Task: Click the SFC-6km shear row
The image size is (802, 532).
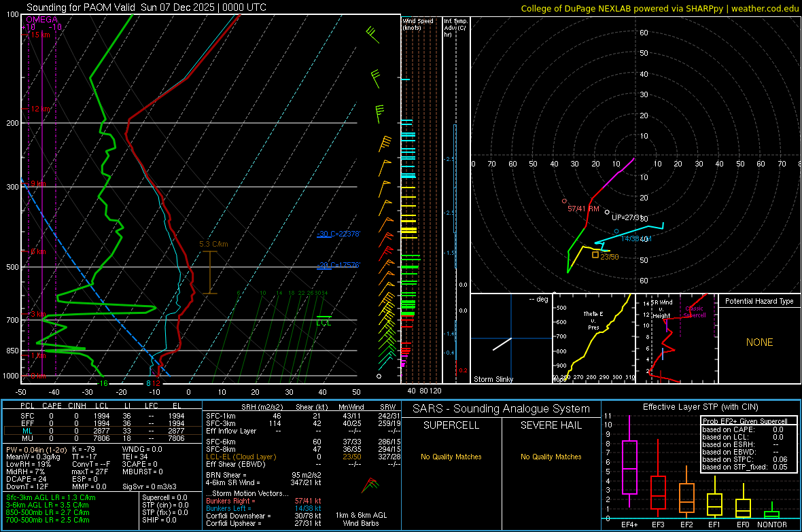Action: (x=303, y=442)
